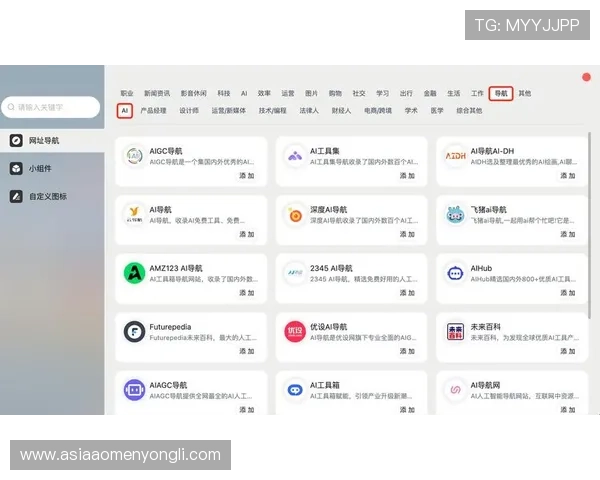Click 添加 on the 未来百科 card
Viewport: 600px width, 480px height.
[568, 351]
